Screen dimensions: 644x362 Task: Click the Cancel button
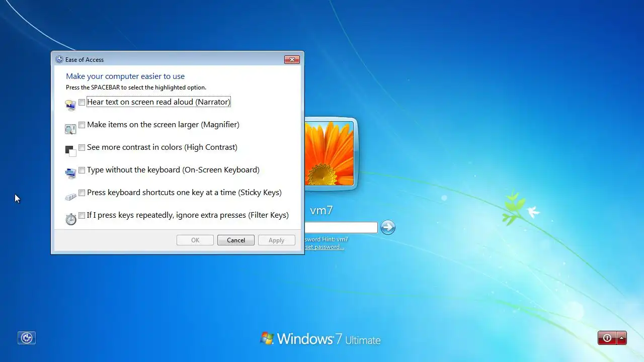click(236, 240)
